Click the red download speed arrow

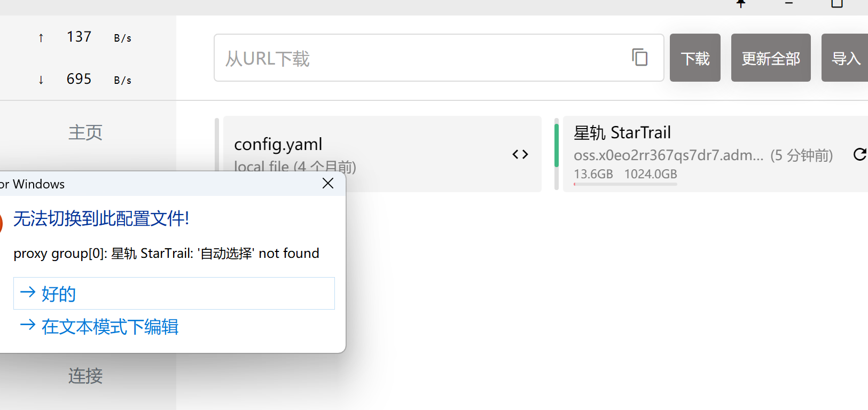click(x=41, y=80)
